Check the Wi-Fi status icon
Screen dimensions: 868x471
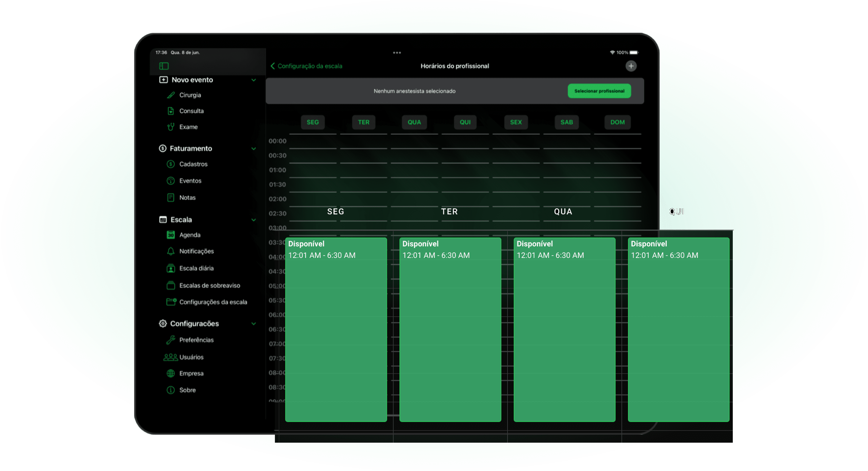point(612,53)
